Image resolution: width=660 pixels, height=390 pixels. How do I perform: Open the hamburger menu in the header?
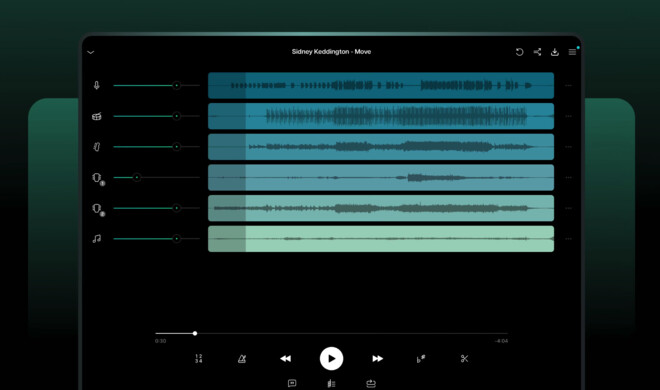tap(572, 52)
